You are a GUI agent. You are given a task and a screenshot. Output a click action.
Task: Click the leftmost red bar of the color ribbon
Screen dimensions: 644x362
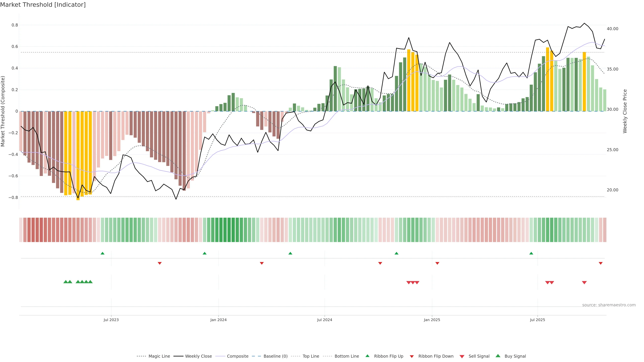pyautogui.click(x=21, y=230)
